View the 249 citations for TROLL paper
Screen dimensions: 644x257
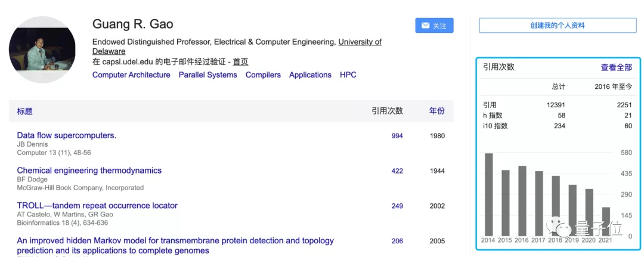click(x=397, y=206)
